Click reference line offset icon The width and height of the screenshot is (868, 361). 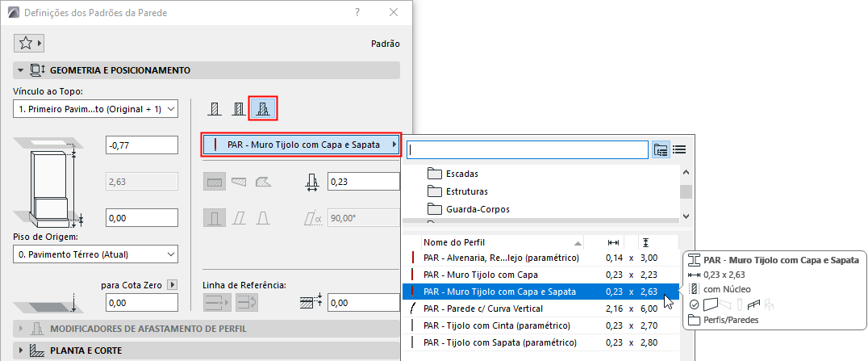(311, 303)
